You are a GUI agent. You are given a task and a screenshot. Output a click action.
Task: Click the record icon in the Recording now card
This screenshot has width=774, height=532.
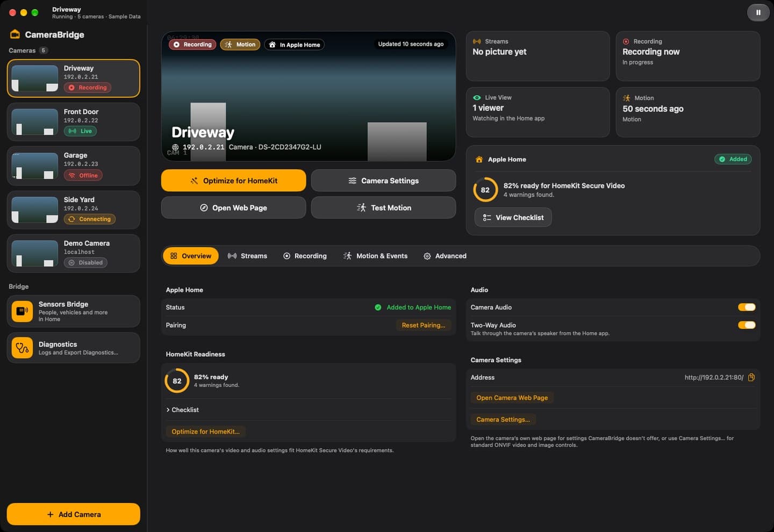click(626, 41)
